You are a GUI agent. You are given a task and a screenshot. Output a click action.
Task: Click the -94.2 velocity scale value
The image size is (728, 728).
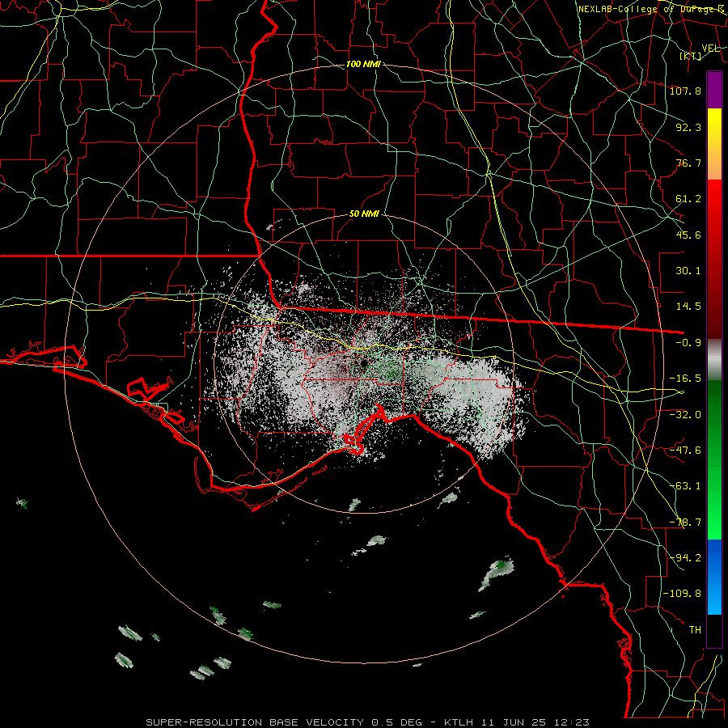685,557
